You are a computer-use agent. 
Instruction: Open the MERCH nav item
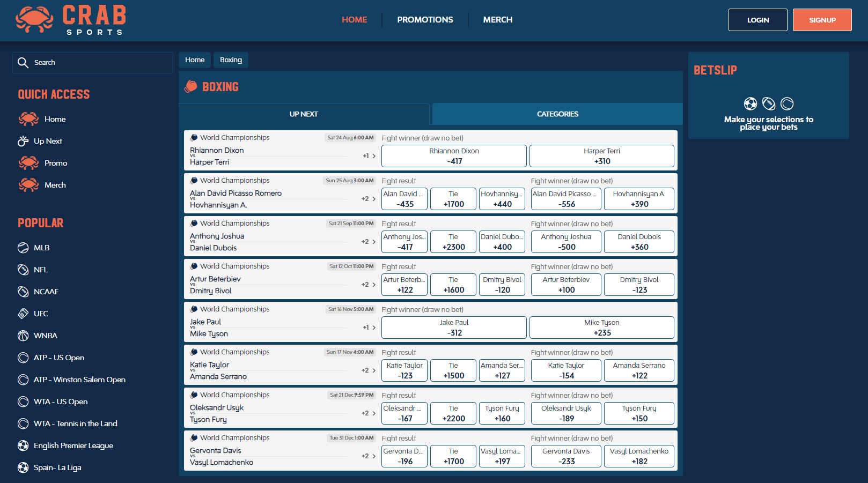498,20
